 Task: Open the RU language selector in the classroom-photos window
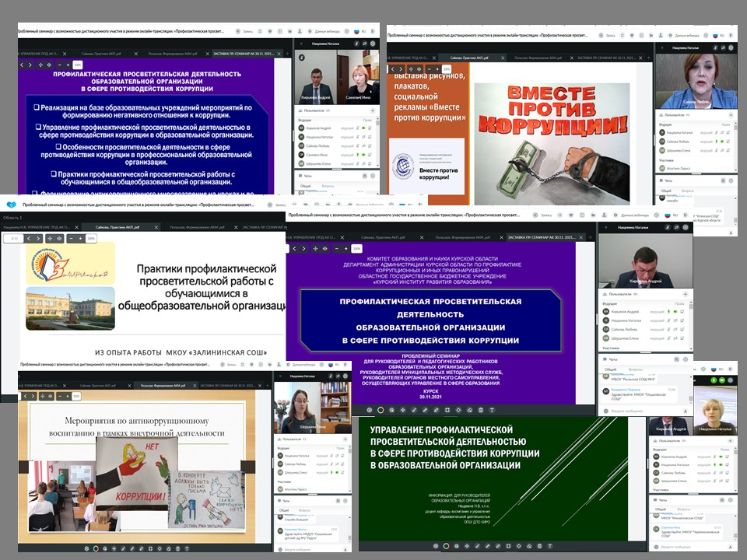click(x=334, y=365)
